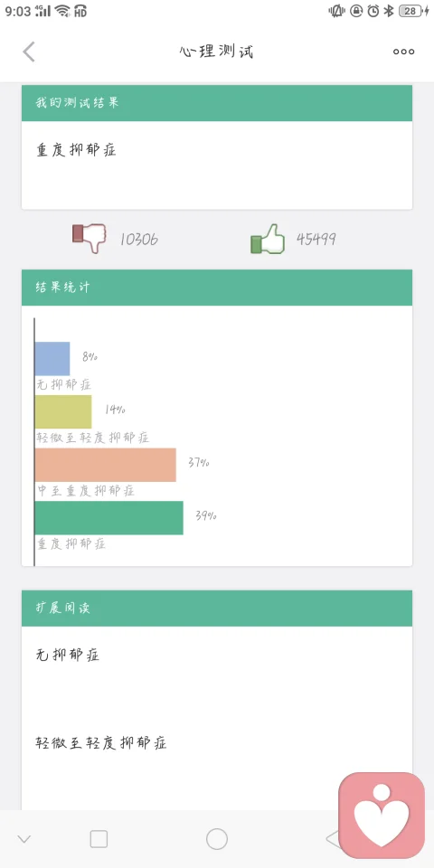Viewport: 434px width, 868px height.
Task: Go back using the top-left arrow
Action: (x=29, y=52)
